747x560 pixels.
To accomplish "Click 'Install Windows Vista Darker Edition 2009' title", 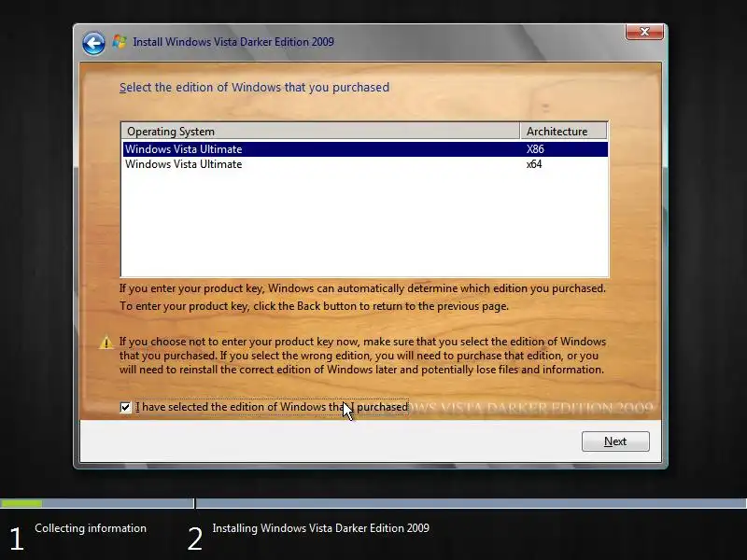I will [233, 42].
